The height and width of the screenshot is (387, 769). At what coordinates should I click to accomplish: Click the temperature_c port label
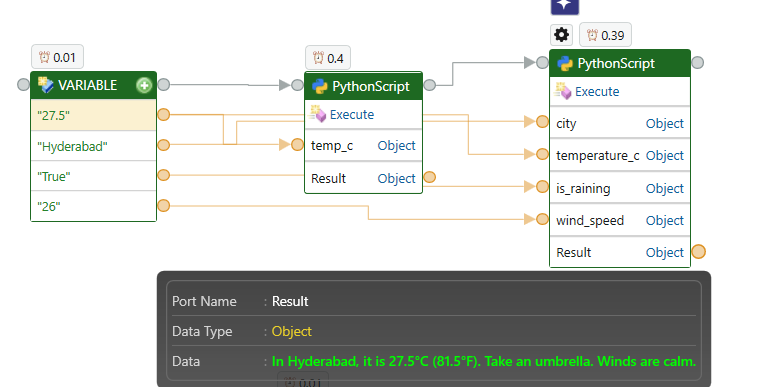pos(597,155)
